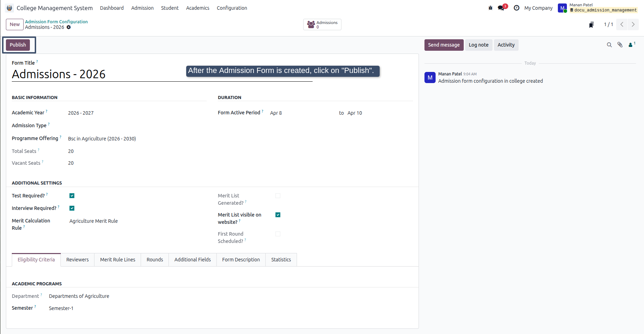Expand the Programme Offering selection field
This screenshot has height=334, width=644.
(x=137, y=139)
